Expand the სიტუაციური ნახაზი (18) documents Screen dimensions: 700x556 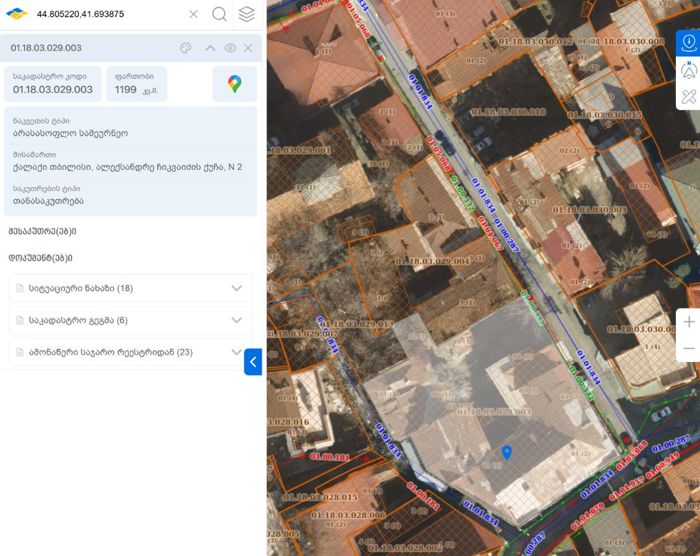tap(130, 288)
